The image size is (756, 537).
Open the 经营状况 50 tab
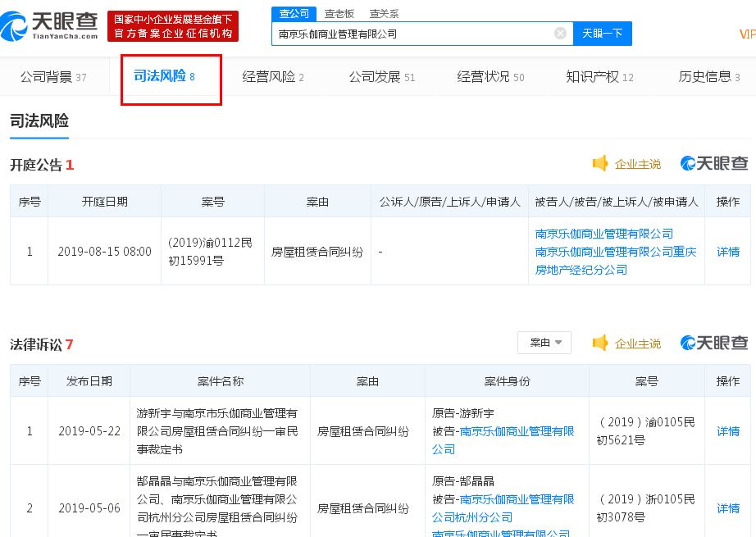[490, 77]
